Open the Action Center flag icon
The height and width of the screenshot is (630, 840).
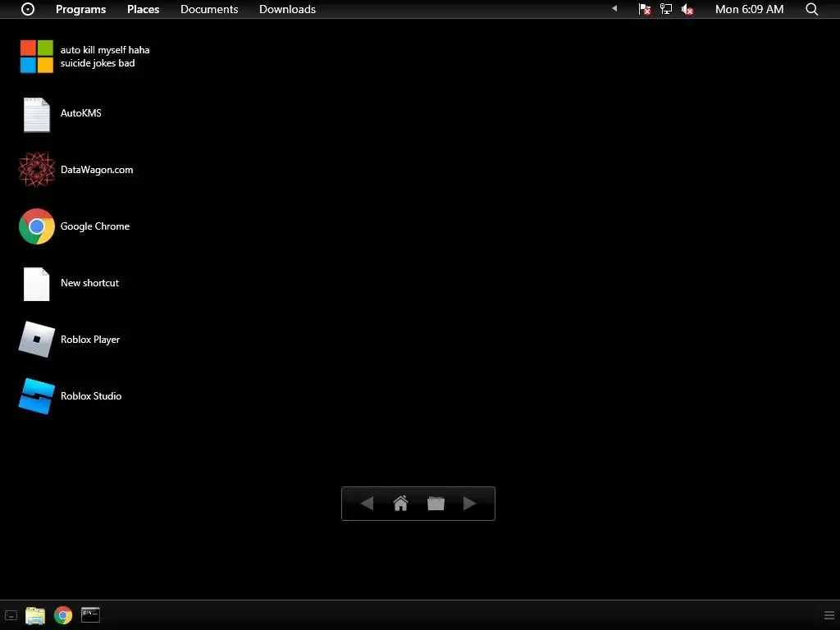click(x=645, y=9)
